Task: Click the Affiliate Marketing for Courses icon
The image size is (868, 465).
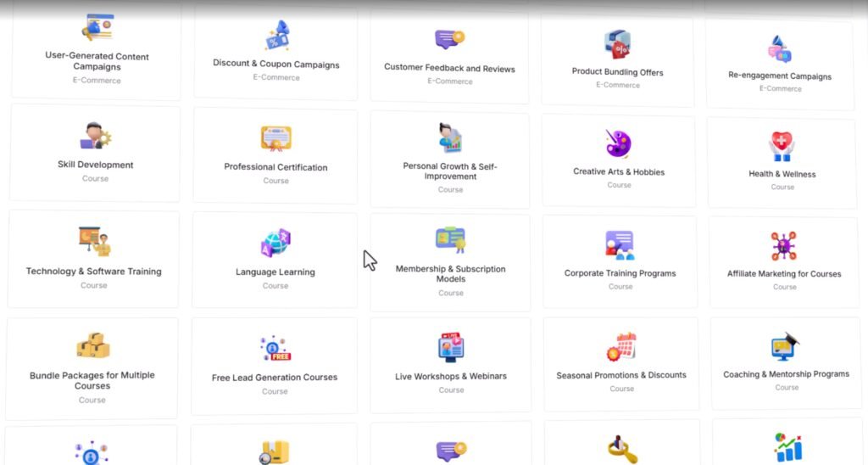Action: tap(784, 246)
